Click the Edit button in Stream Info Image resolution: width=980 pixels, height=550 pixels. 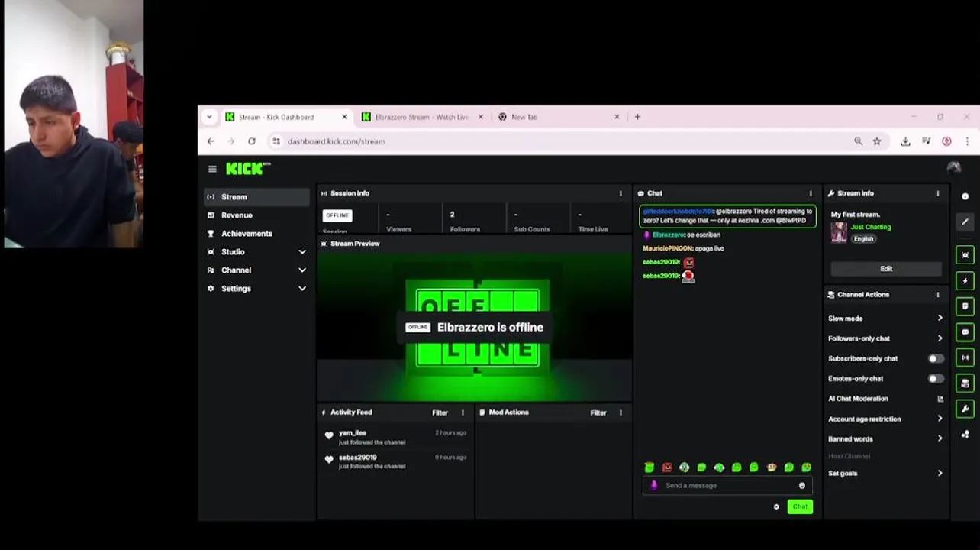pyautogui.click(x=886, y=269)
